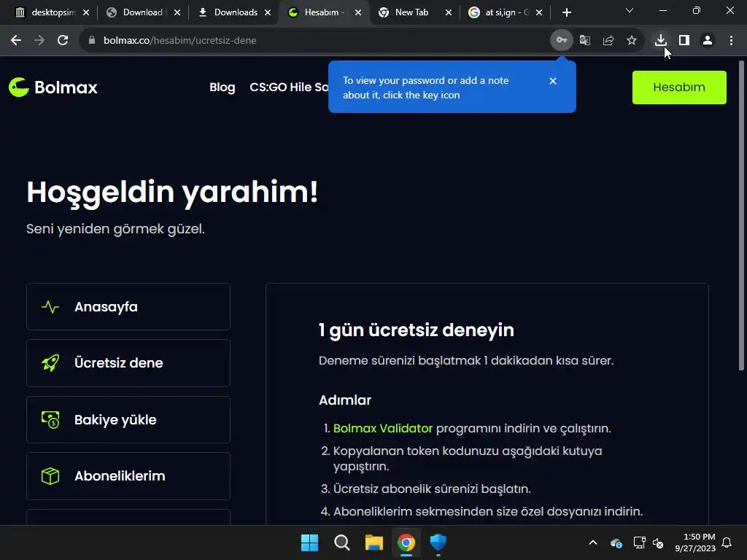Viewport: 747px width, 560px height.
Task: Close the New Tab tab
Action: [449, 12]
